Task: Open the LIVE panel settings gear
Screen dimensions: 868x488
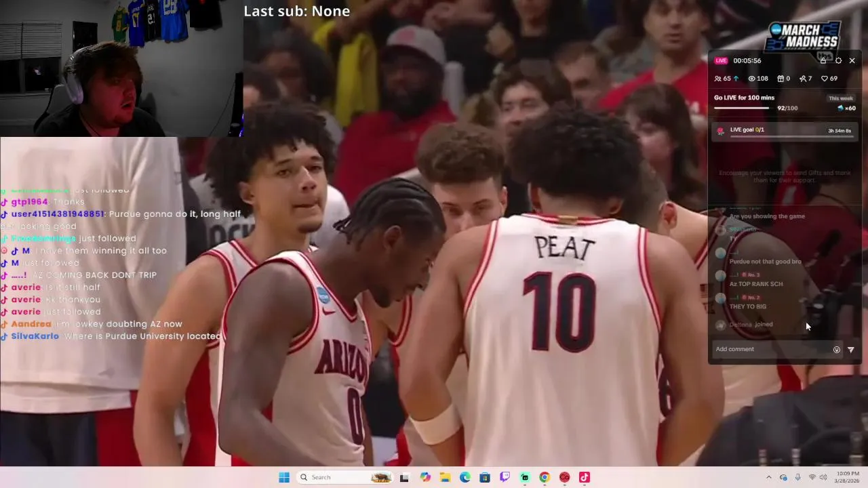Action: click(838, 60)
